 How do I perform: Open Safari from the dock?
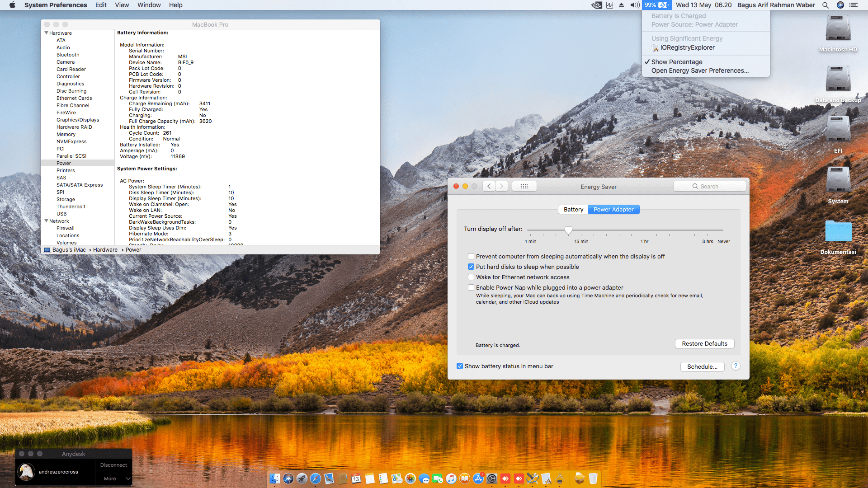316,479
